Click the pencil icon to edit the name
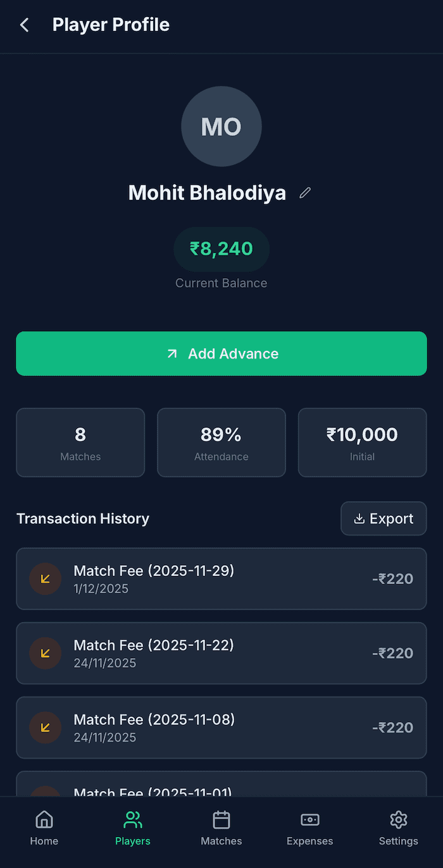This screenshot has height=868, width=443. tap(305, 193)
